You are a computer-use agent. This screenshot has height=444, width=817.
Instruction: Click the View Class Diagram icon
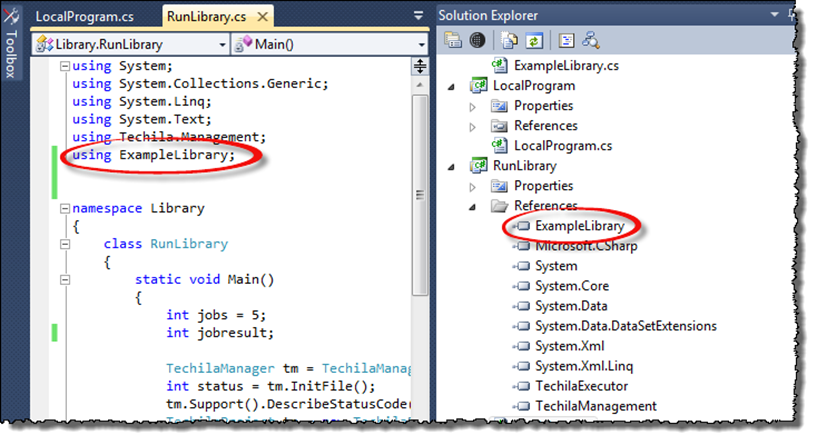coord(591,40)
